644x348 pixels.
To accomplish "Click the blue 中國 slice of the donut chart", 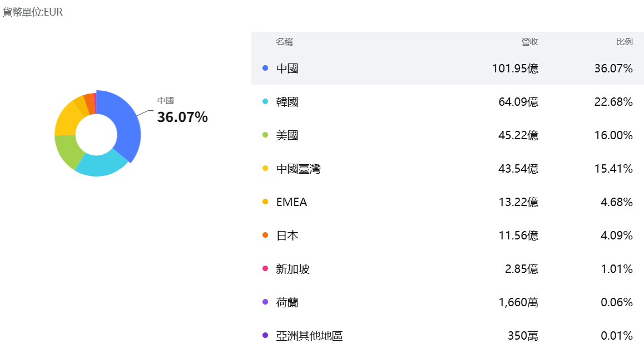I will (127, 124).
